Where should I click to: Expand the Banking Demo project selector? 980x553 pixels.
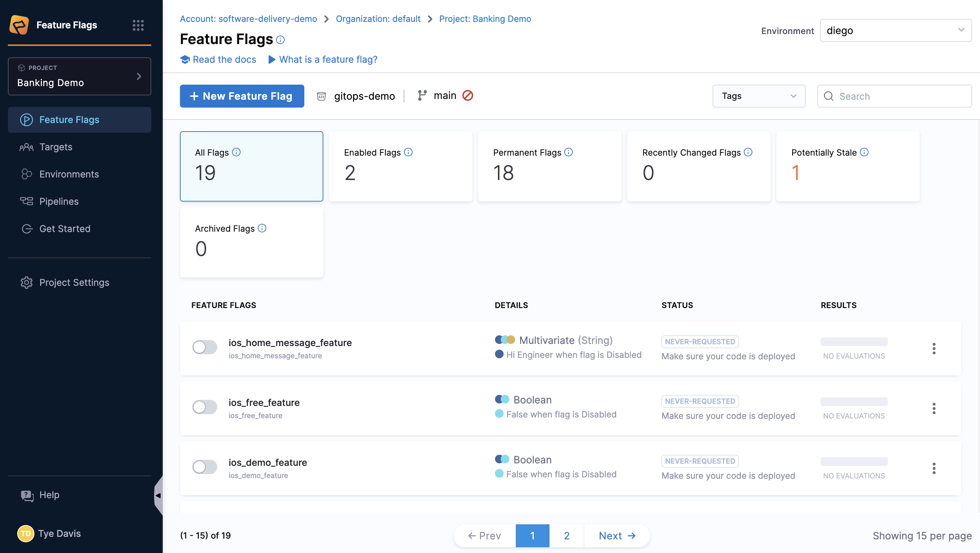(80, 76)
